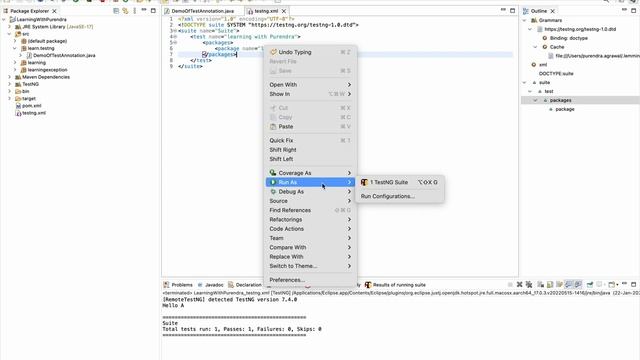Fold the suite element at line 3
This screenshot has width=640, height=360.
point(175,31)
